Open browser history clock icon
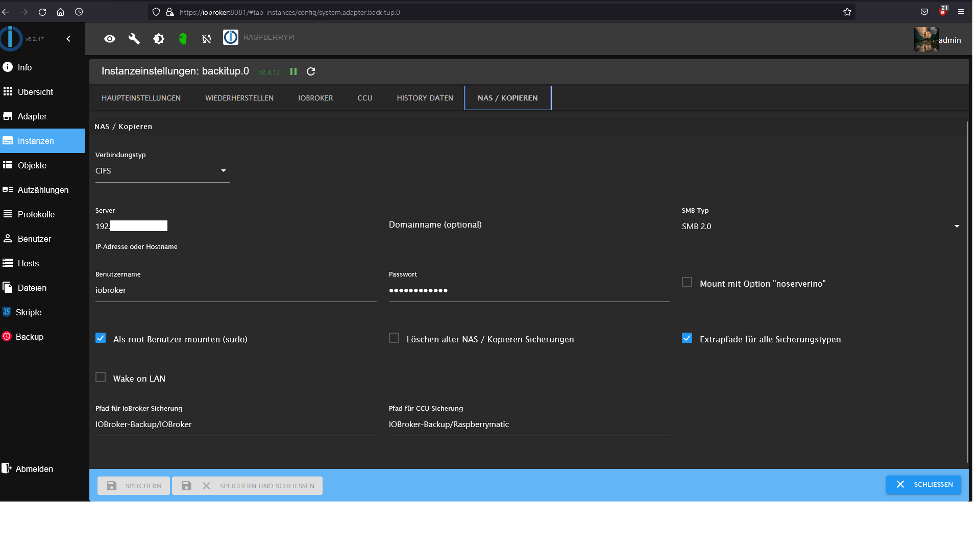 point(79,12)
